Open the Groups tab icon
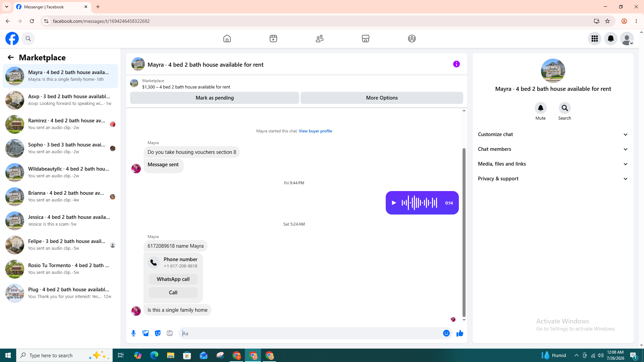Image resolution: width=644 pixels, height=362 pixels. pyautogui.click(x=412, y=39)
